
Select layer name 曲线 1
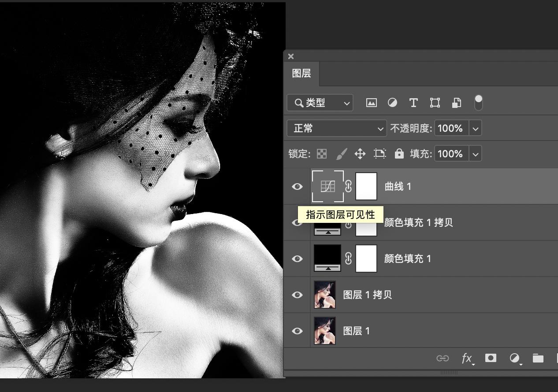tap(398, 187)
